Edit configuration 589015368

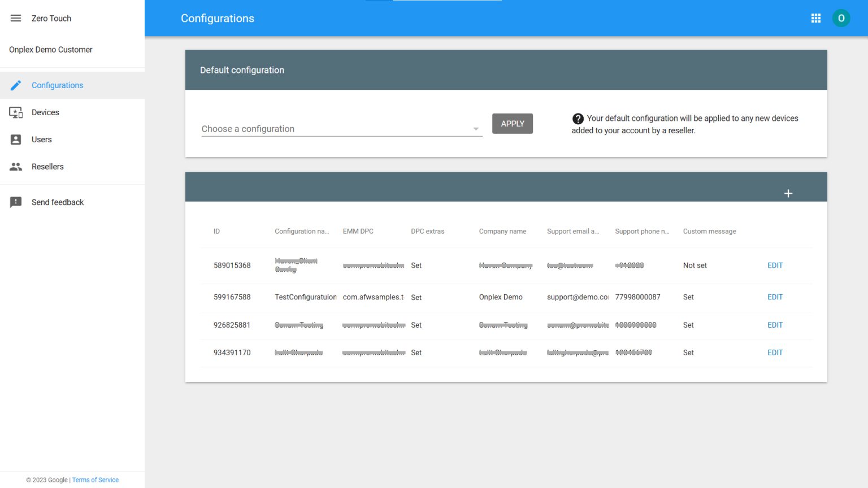pyautogui.click(x=775, y=265)
